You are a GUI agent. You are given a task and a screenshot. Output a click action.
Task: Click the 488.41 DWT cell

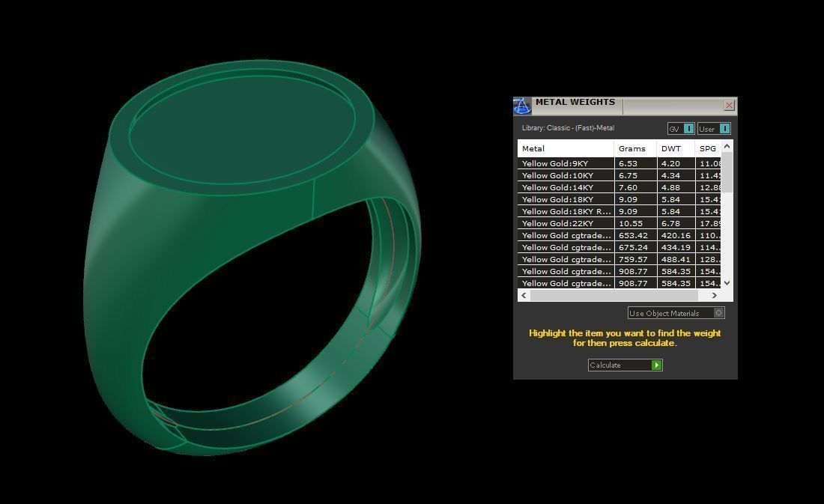pos(676,260)
